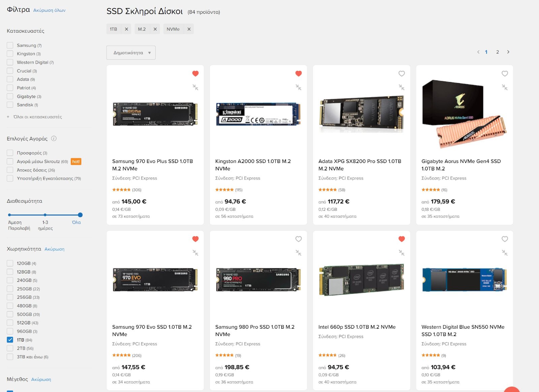
Task: Set availability slider to Άμεση Παραλαβή
Action: (9, 215)
